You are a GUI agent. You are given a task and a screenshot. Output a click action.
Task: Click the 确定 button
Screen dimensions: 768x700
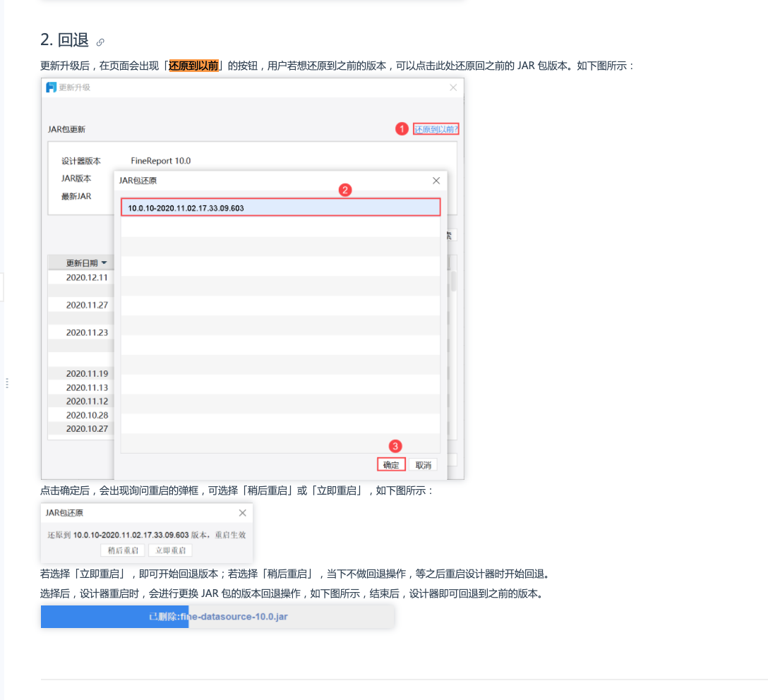click(x=391, y=464)
